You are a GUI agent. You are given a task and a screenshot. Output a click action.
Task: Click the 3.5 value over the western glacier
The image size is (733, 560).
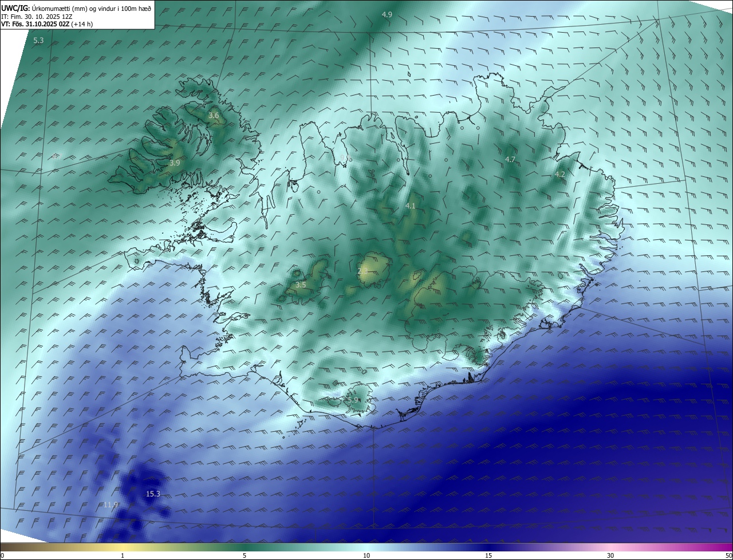(x=301, y=285)
